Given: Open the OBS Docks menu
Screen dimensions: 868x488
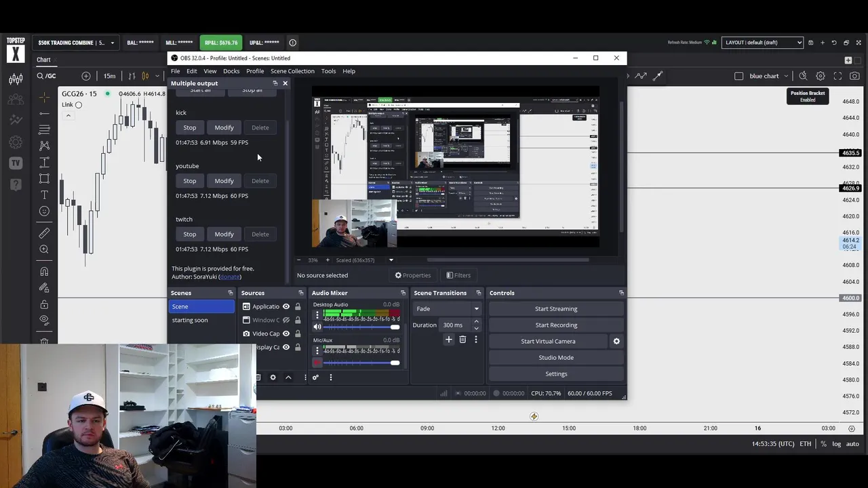Looking at the screenshot, I should (x=231, y=71).
